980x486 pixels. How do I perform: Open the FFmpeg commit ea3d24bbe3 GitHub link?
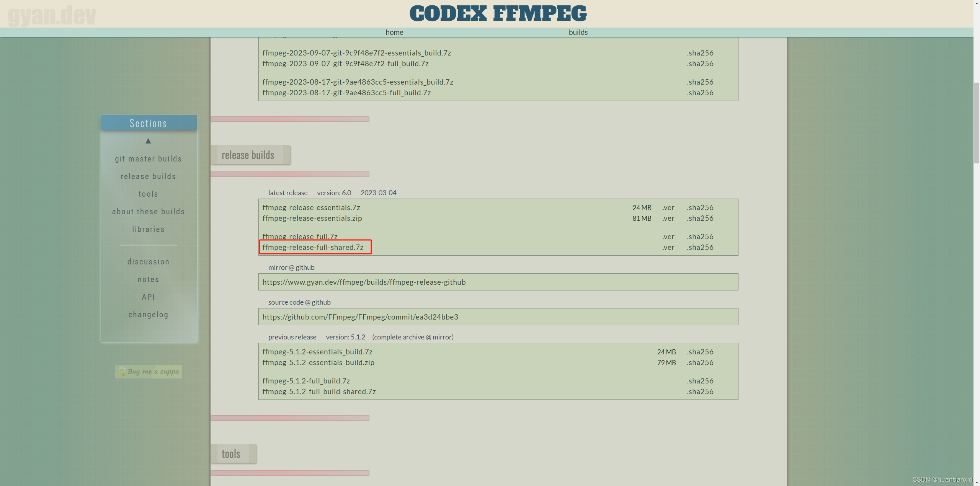coord(360,317)
